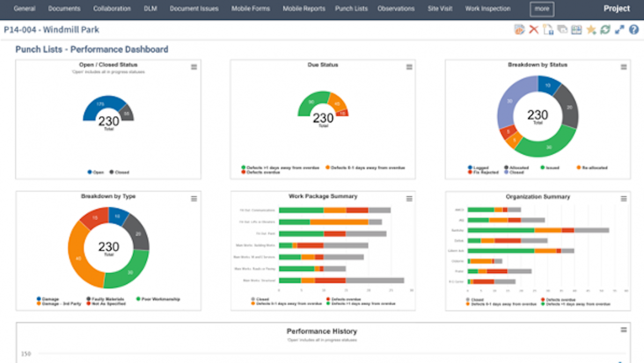Select the Punch Lists menu item
This screenshot has height=363, width=644.
(x=351, y=9)
